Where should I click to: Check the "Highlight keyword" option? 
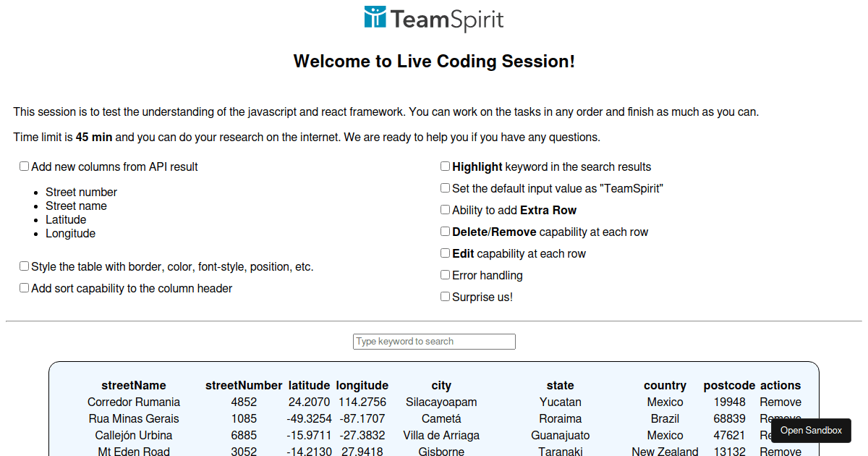[x=445, y=166]
